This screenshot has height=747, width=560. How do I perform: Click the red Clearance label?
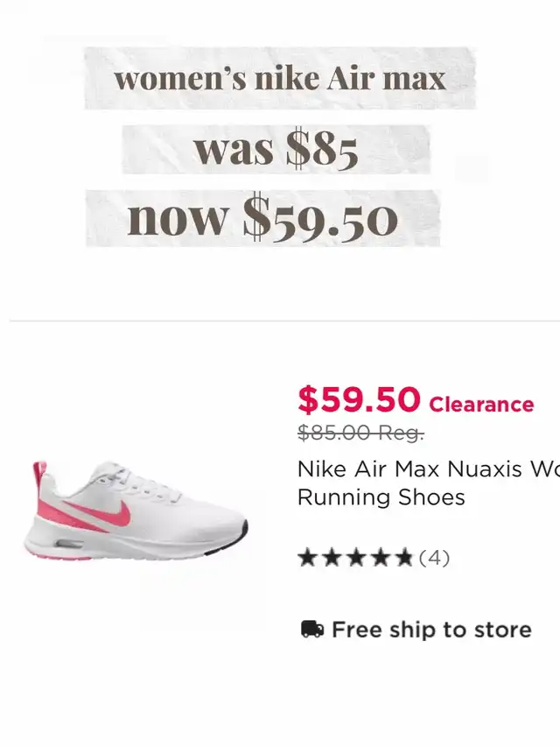[481, 405]
